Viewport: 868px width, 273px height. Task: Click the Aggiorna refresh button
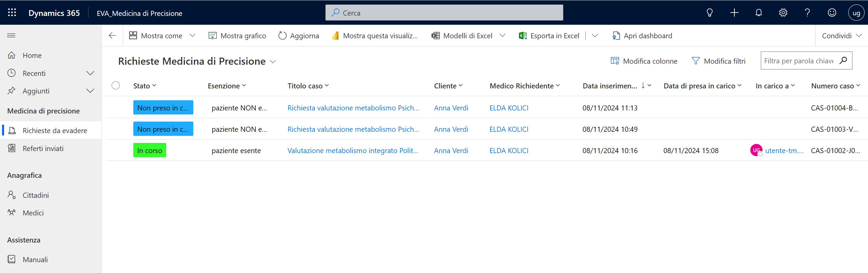click(298, 36)
